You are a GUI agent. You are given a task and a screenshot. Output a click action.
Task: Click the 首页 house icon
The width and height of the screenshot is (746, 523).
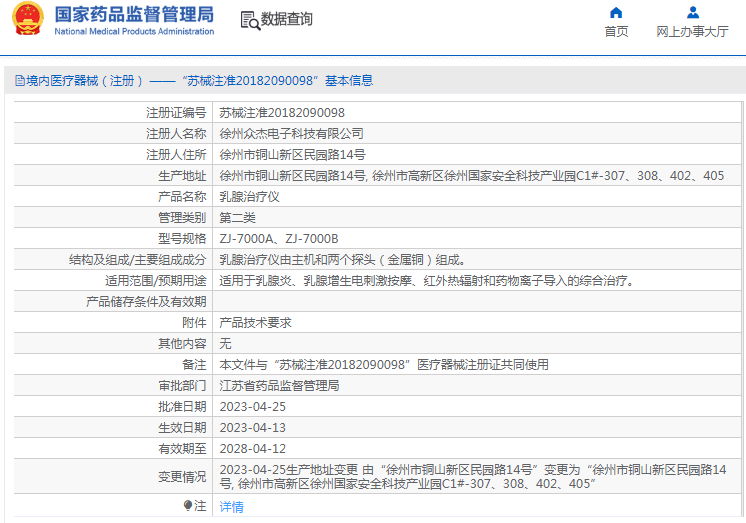[x=616, y=13]
